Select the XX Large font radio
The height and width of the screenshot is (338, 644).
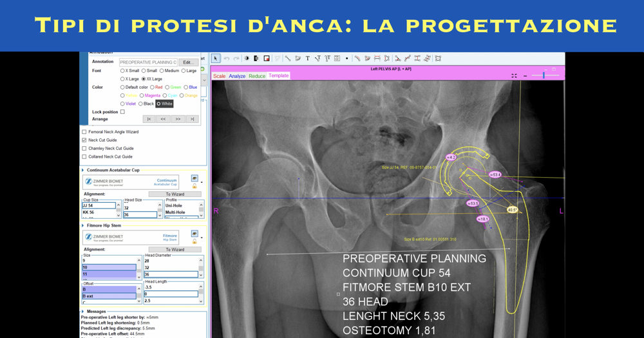coord(144,79)
